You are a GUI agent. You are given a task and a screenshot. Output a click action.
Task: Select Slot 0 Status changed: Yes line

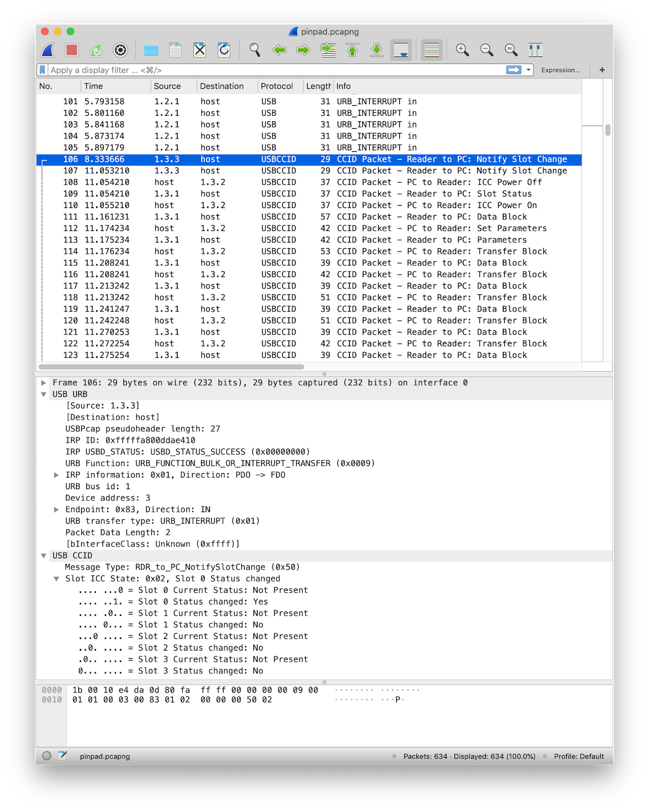[173, 602]
